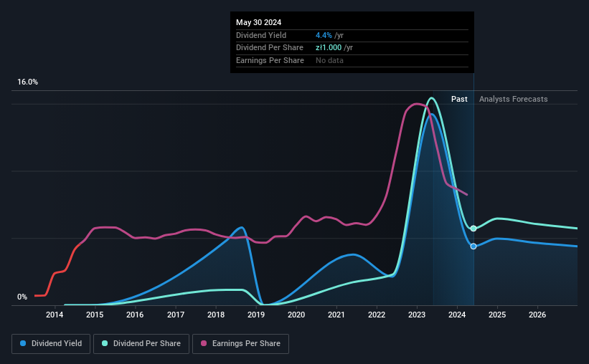This screenshot has height=364, width=589.
Task: Click the May 30 2024 tooltip date
Action: click(258, 22)
